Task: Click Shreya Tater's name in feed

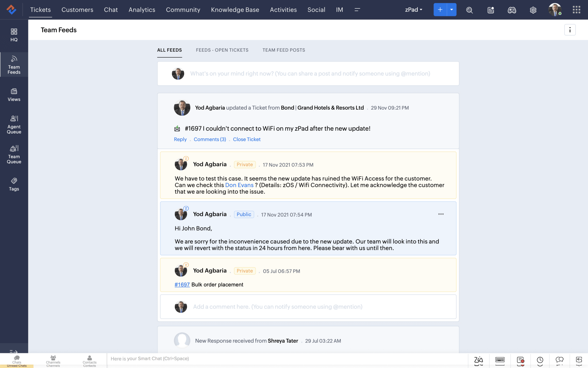Action: [283, 341]
